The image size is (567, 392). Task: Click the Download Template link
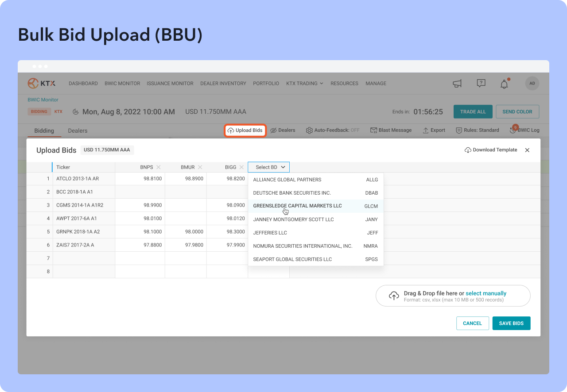(x=491, y=150)
